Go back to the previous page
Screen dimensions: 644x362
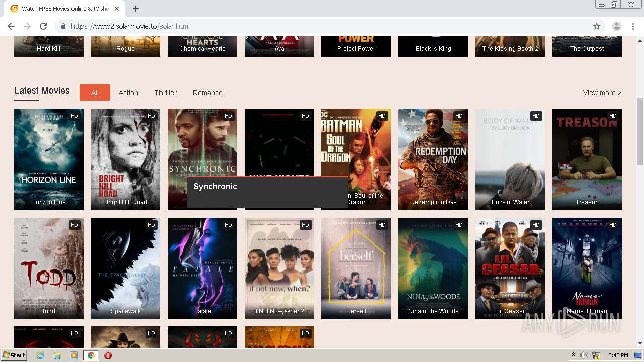coord(11,26)
